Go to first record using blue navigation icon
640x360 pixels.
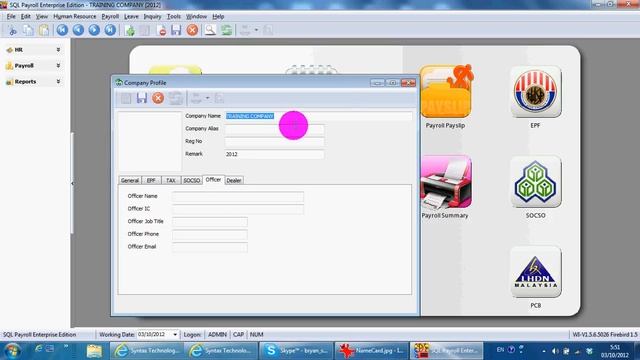tap(62, 30)
